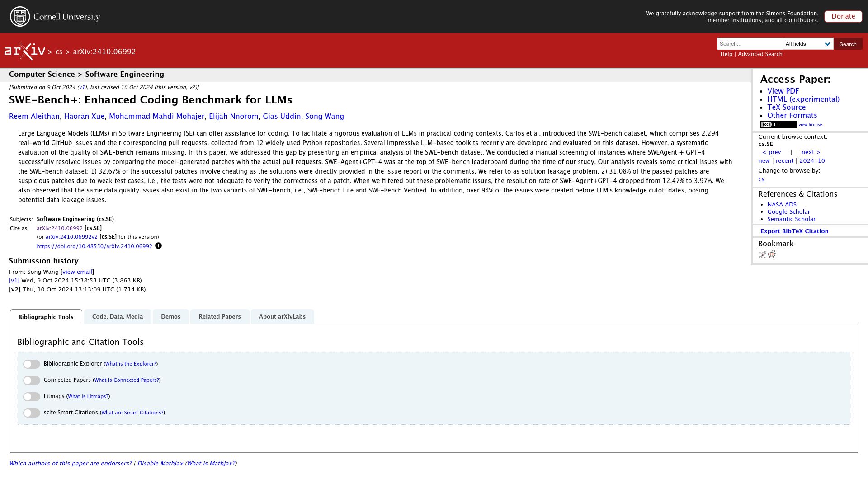Focus the Search input field
The image size is (868, 488).
(x=750, y=44)
